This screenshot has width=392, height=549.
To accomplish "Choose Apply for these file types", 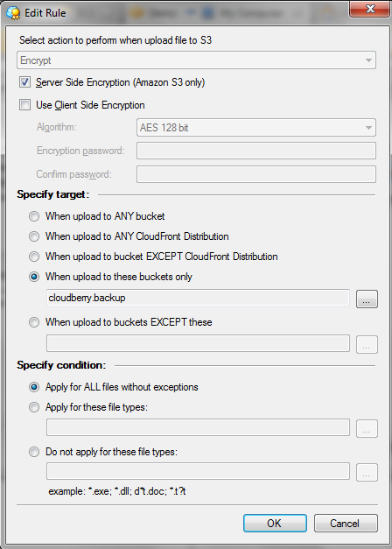I will coord(34,407).
